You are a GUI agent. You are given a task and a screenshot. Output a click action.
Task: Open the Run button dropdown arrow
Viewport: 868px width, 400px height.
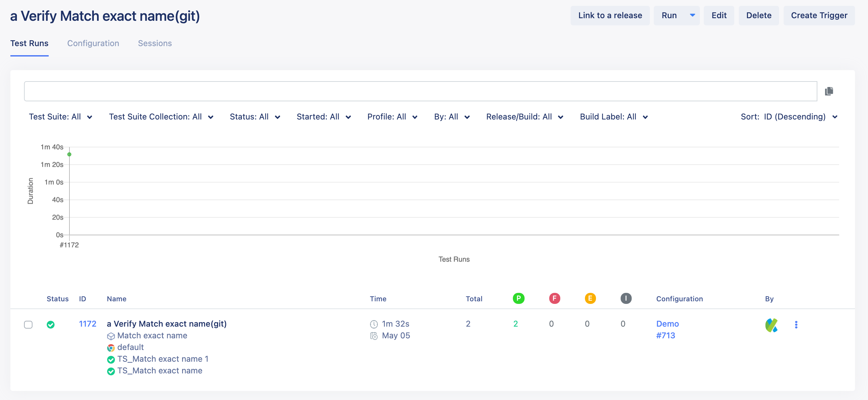pos(693,15)
